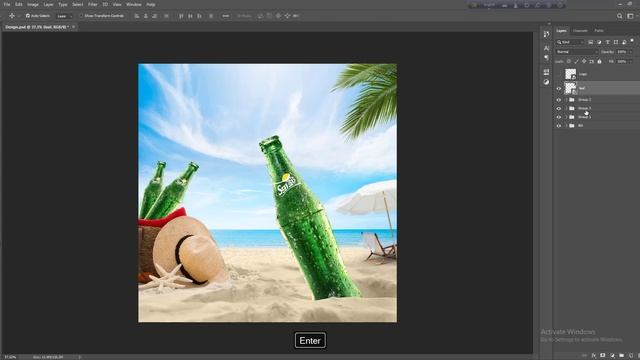Add layer style fx icon
Screen dimensions: 640x360
593,356
